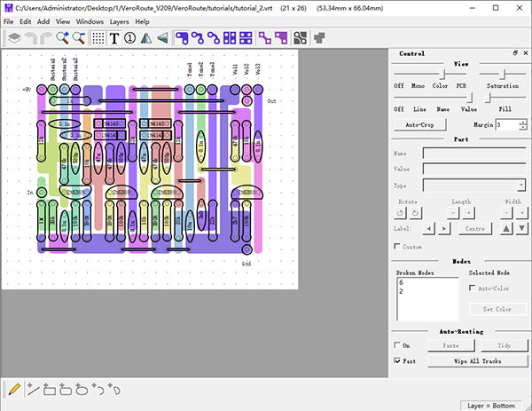Select the text tool icon
Screen dimensions: 532x411
(x=114, y=38)
